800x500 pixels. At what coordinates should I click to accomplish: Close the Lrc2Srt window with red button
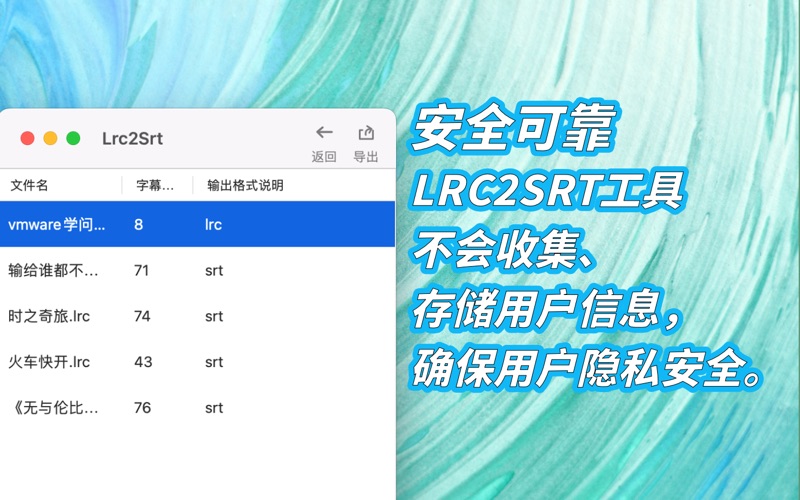28,138
